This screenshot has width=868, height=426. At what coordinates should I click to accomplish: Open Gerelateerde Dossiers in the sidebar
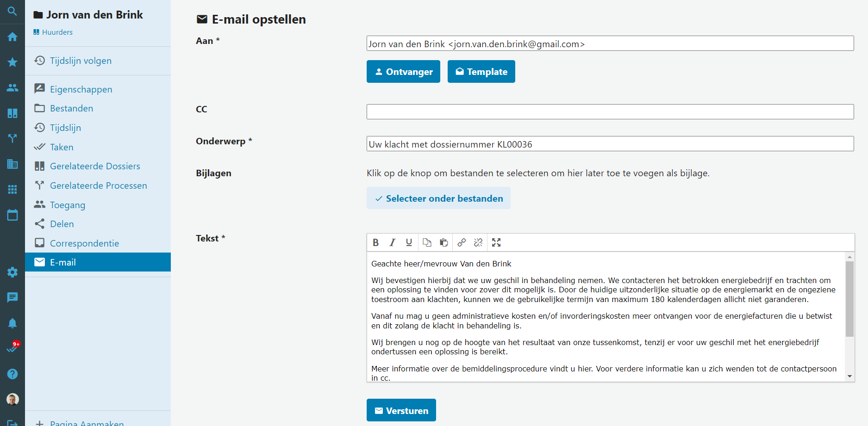point(95,166)
